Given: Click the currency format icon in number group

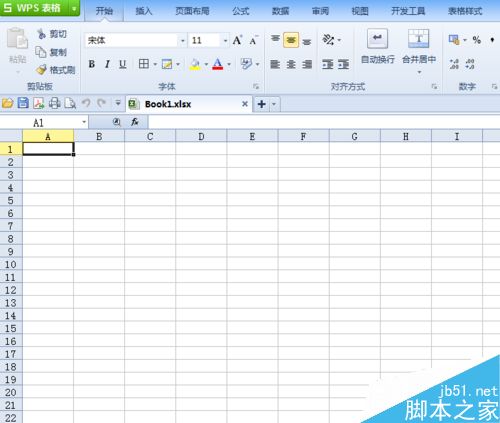Looking at the screenshot, I should [x=454, y=40].
